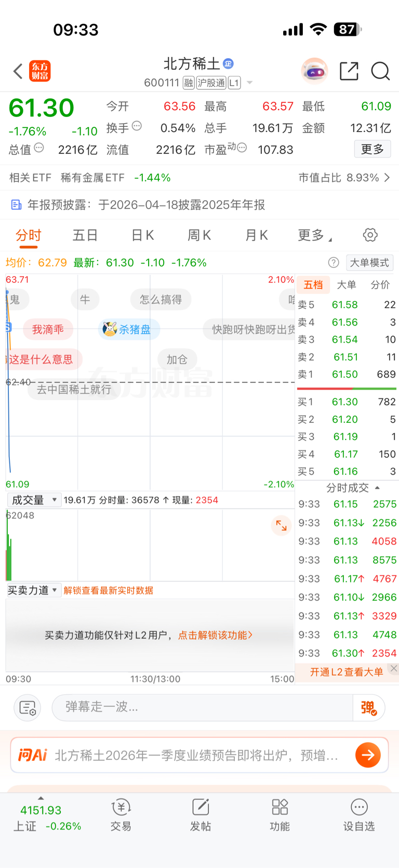This screenshot has height=868, width=399.
Task: Tap the 我滴乖 bullet comment
Action: pyautogui.click(x=48, y=329)
